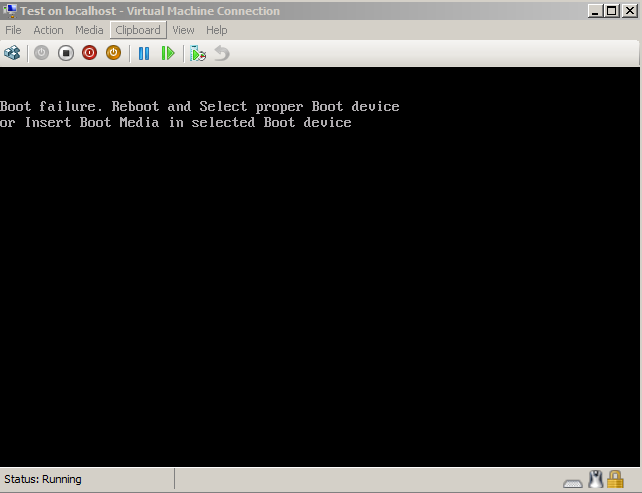The image size is (642, 493).
Task: Take a snapshot of the virtual machine
Action: click(198, 53)
